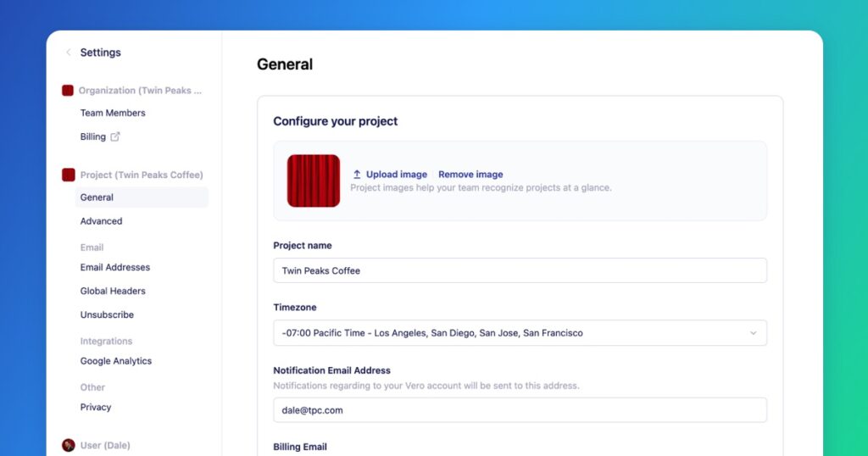Go to Advanced project settings
Image resolution: width=868 pixels, height=456 pixels.
(101, 221)
